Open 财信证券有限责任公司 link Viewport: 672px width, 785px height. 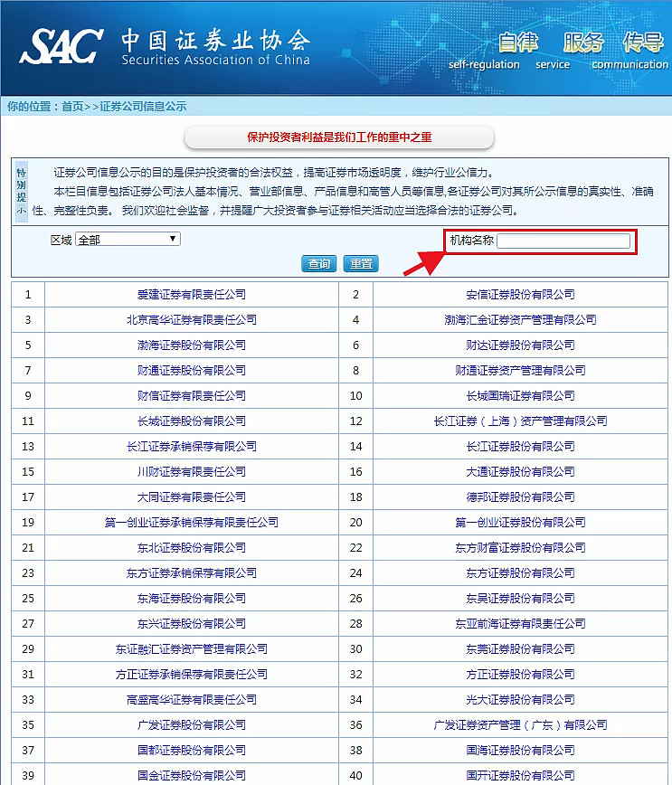[192, 395]
